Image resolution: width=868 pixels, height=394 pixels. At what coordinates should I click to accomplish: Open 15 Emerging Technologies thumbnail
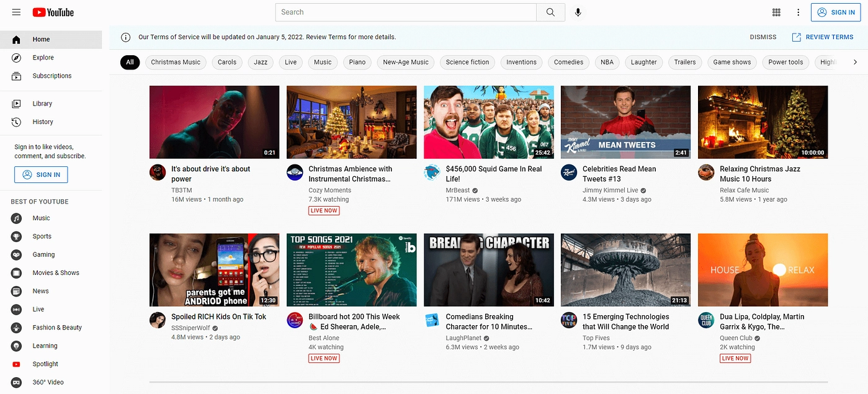pyautogui.click(x=625, y=270)
